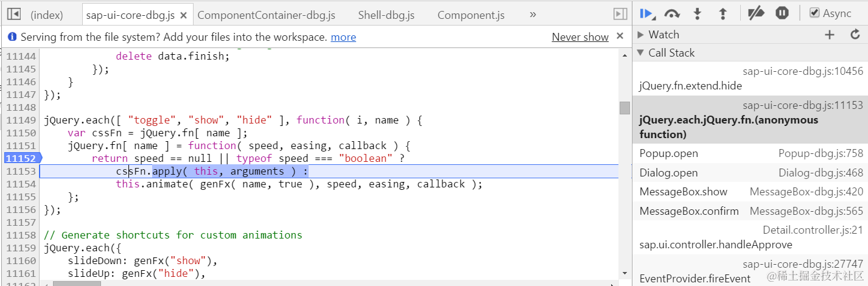868x286 pixels.
Task: Click the vertical scrollbar thumb in code editor
Action: tap(625, 108)
